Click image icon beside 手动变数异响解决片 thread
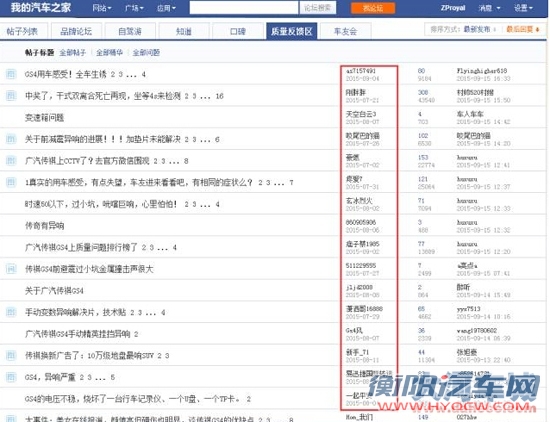The image size is (550, 422). (x=11, y=312)
